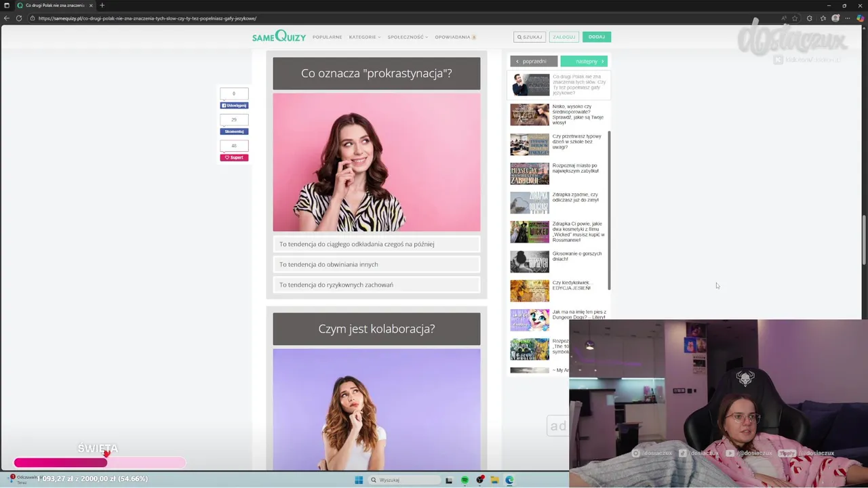Open 'Rozpoznaj miasto po największym zabytku!' quiz

[576, 168]
